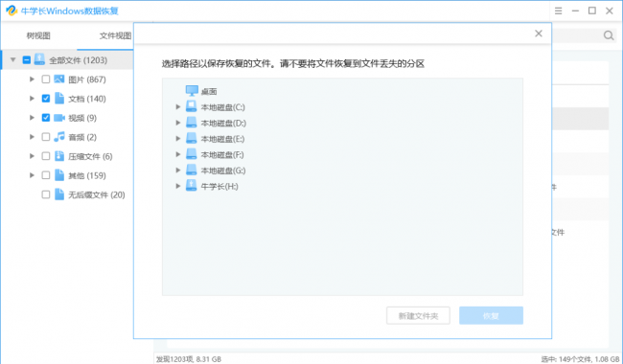This screenshot has width=623, height=364.
Task: Click the 牛学长(H:) USB drive icon
Action: (x=191, y=186)
